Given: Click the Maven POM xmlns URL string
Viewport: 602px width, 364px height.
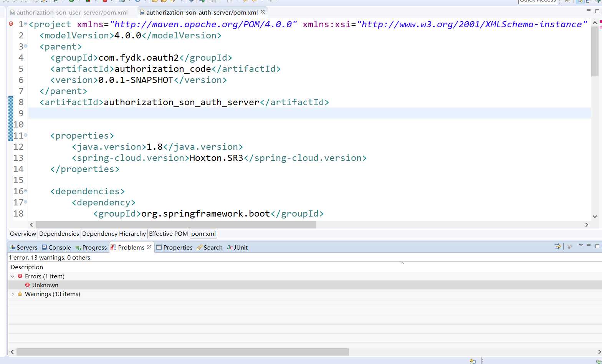Looking at the screenshot, I should click(x=203, y=24).
